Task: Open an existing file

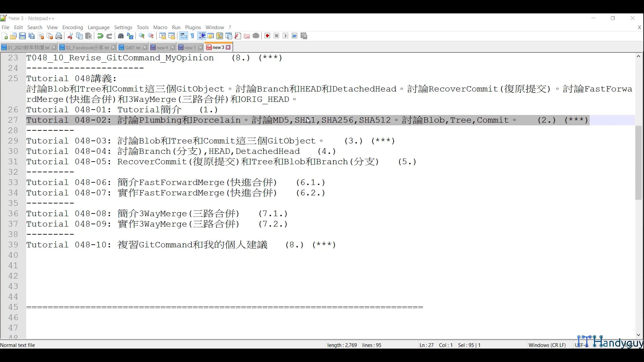Action: click(x=13, y=36)
